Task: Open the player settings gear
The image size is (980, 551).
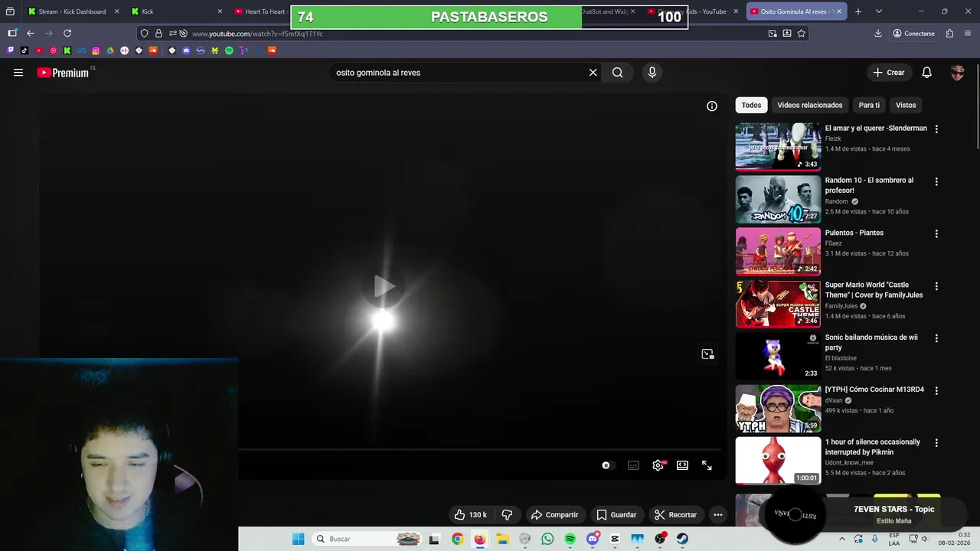Action: (x=658, y=465)
